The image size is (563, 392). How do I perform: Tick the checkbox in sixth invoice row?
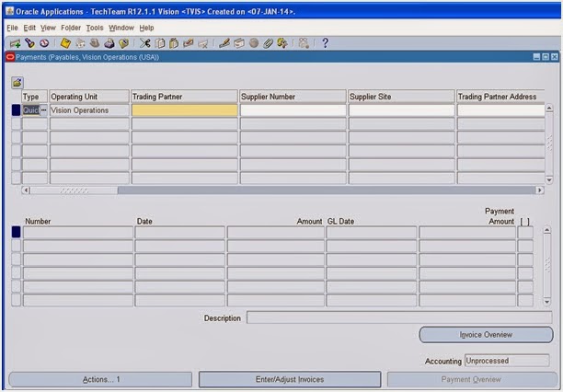point(525,300)
